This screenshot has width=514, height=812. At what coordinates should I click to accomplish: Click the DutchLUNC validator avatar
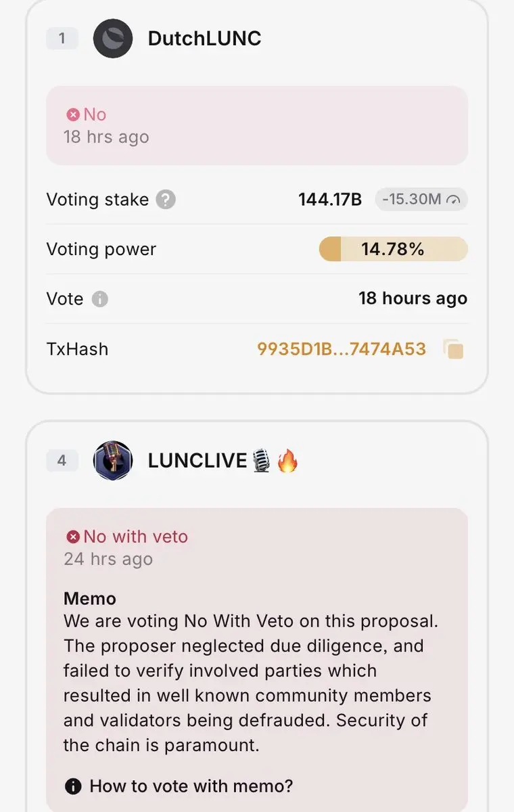click(x=113, y=39)
